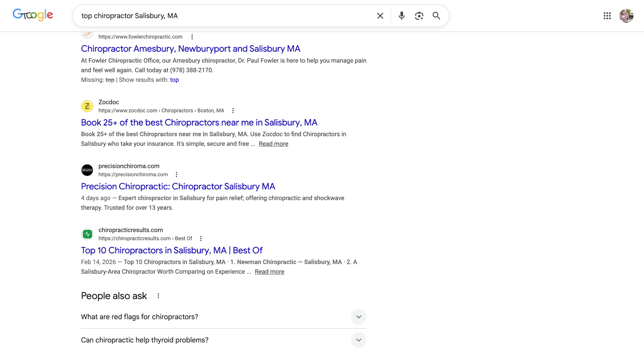Open 'Top 10 Chiropractors in Salisbury, MA' result
Screen dimensions: 644x349
[171, 250]
